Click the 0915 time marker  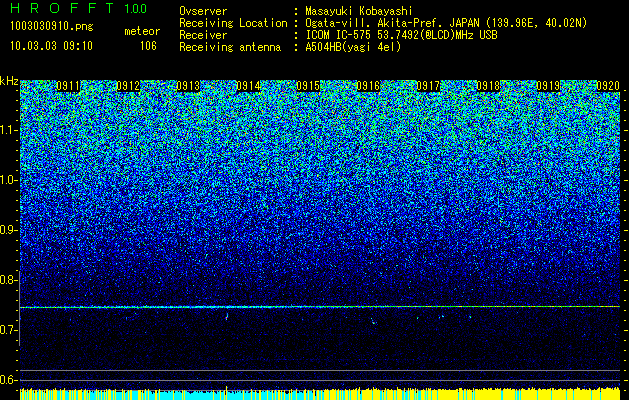point(308,85)
